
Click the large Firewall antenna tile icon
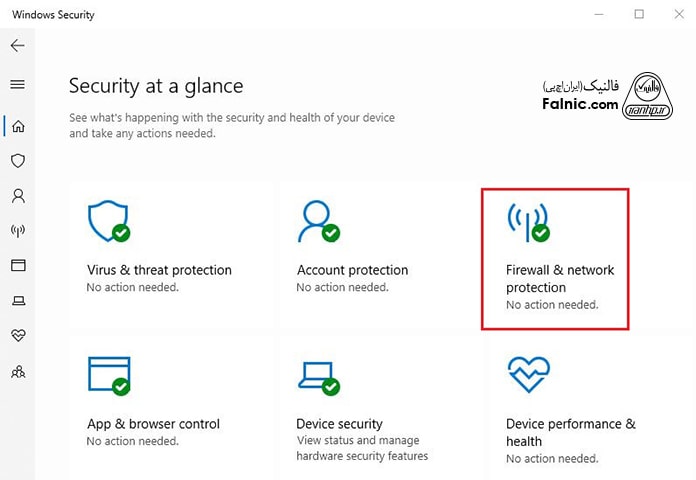click(528, 221)
